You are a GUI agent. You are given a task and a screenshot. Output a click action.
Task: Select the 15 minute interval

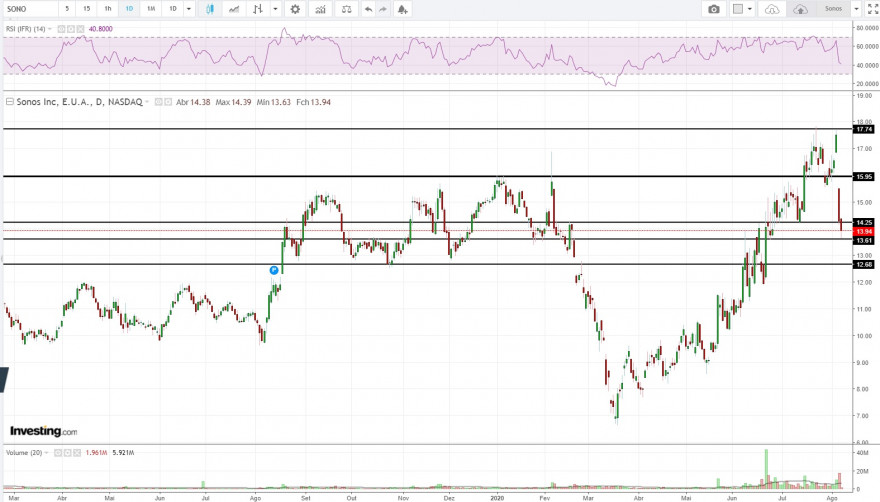86,9
